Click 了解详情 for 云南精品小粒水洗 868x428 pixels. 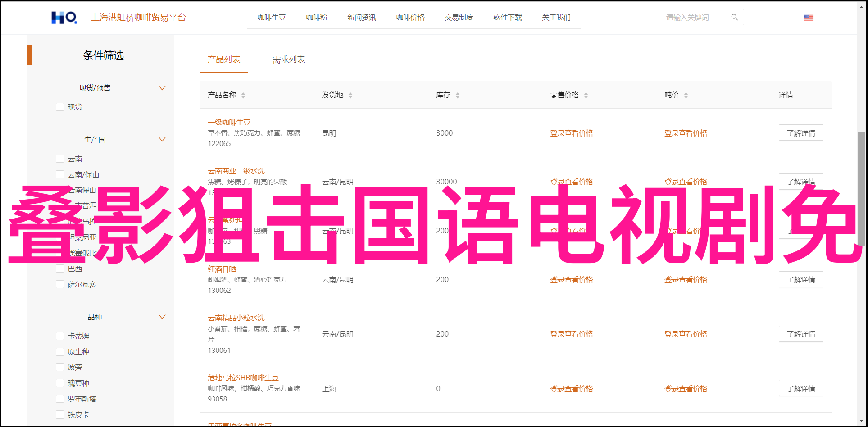click(x=801, y=334)
